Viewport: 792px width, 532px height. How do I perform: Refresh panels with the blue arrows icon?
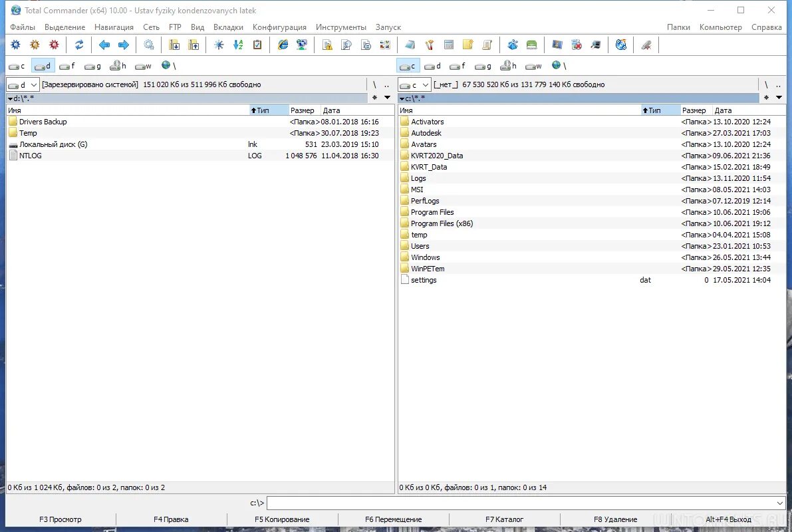click(79, 45)
